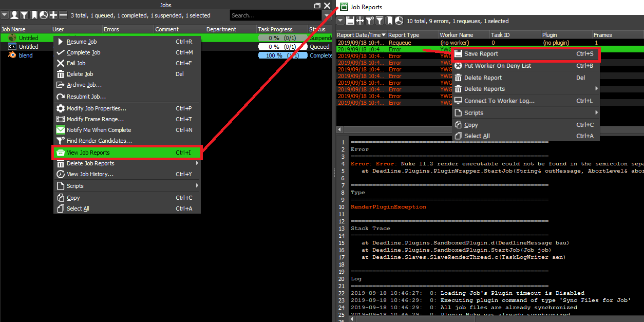The width and height of the screenshot is (644, 322).
Task: Click the Search field in Jobs panel
Action: [x=275, y=16]
